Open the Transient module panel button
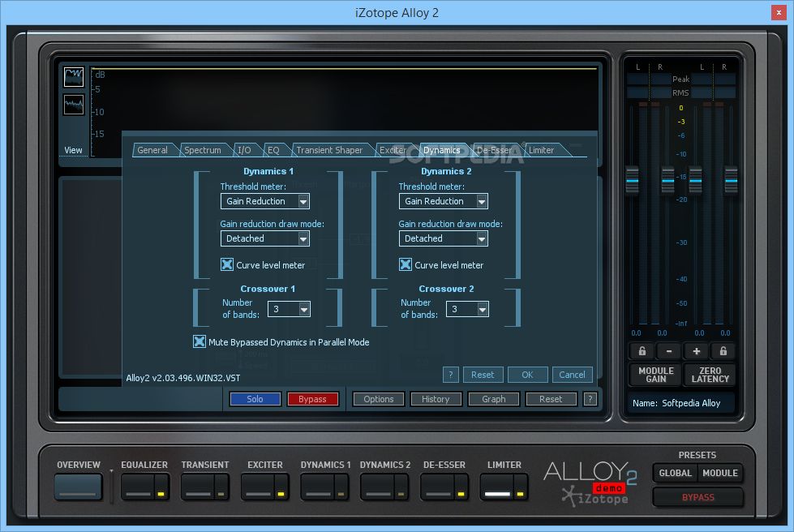 click(x=198, y=487)
